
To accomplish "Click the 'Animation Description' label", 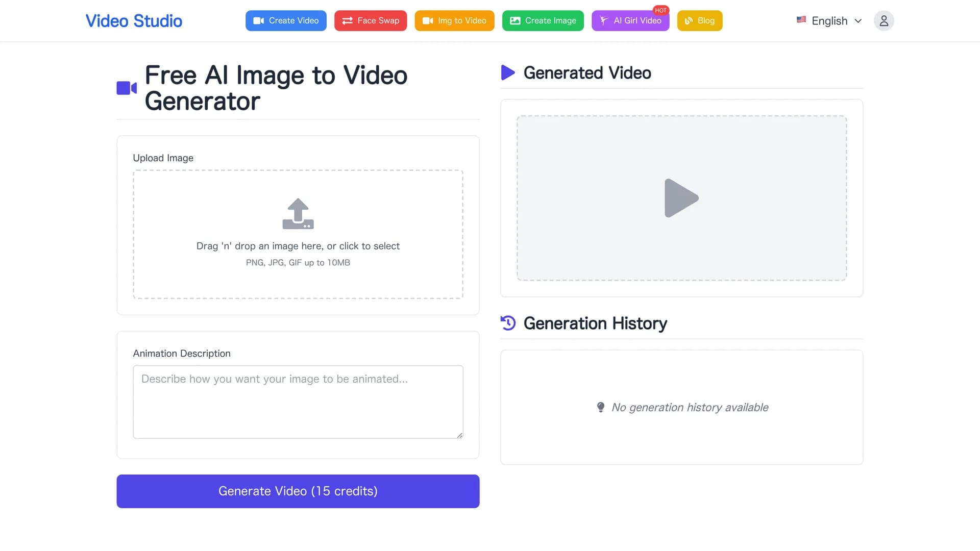I will point(182,354).
